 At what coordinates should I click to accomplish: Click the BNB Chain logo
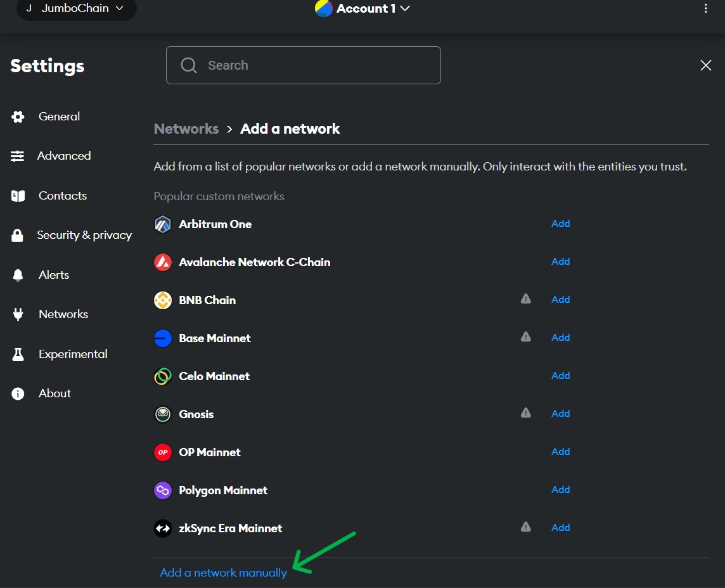point(163,300)
